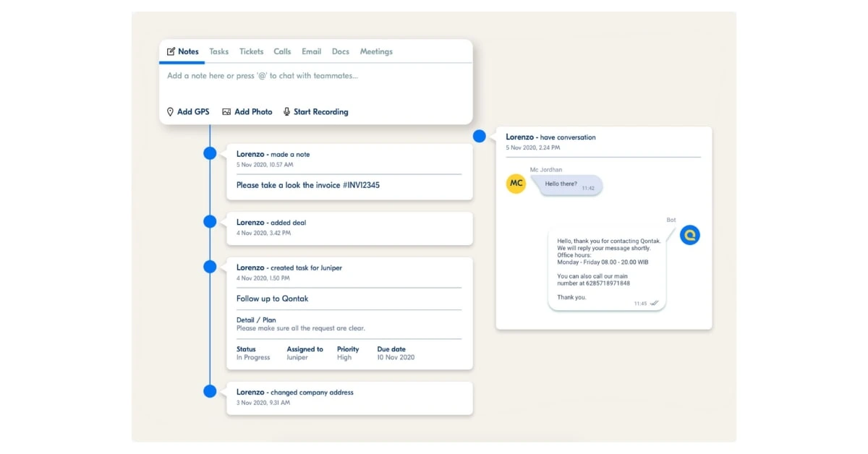This screenshot has width=868, height=454.
Task: Click the GPS location pin icon
Action: 170,112
